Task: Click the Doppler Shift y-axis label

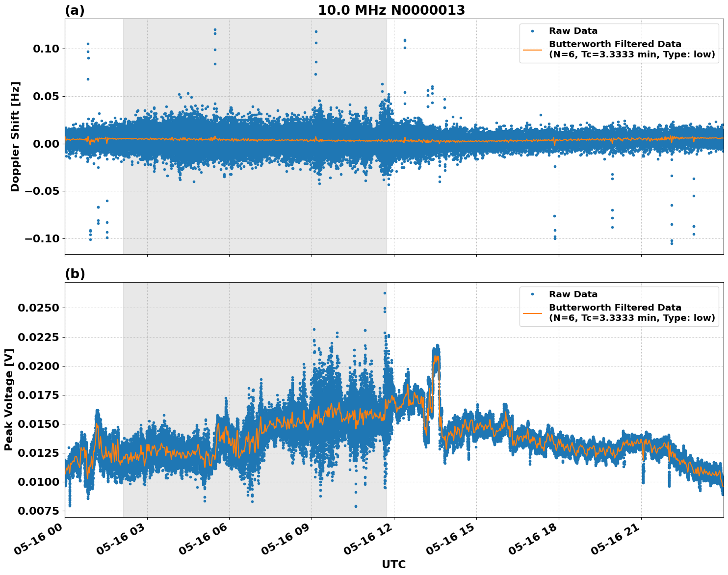Action: click(16, 135)
